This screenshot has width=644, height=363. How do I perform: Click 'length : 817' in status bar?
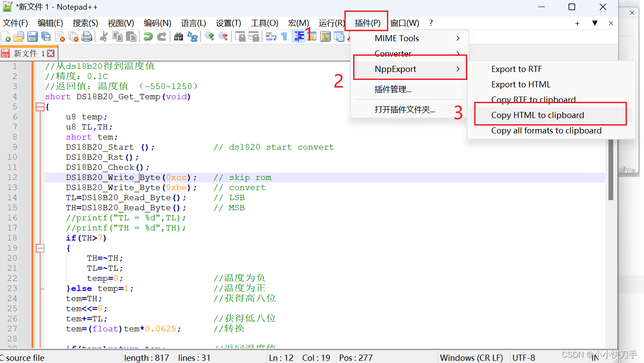click(x=147, y=358)
